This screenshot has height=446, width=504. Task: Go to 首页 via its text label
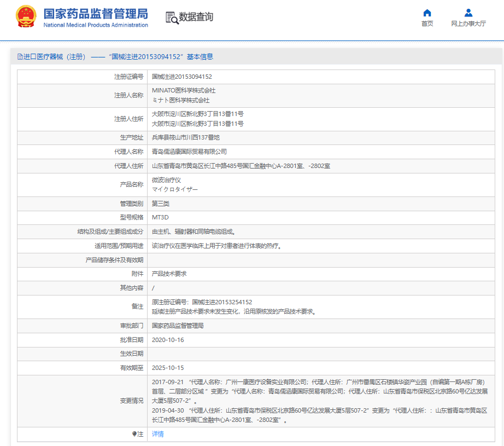427,24
